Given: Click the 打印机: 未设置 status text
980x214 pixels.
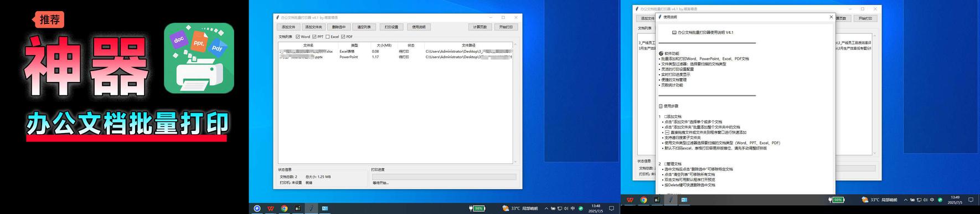Looking at the screenshot, I should [291, 182].
